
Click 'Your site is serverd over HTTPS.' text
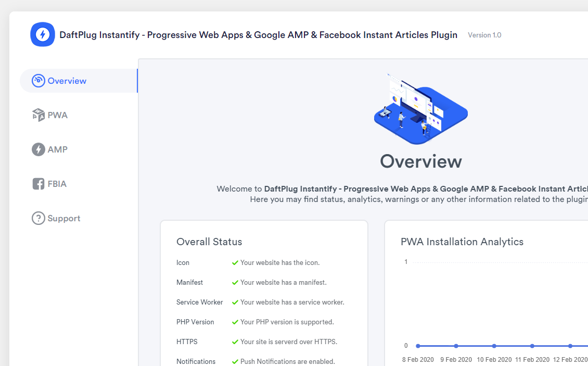289,342
